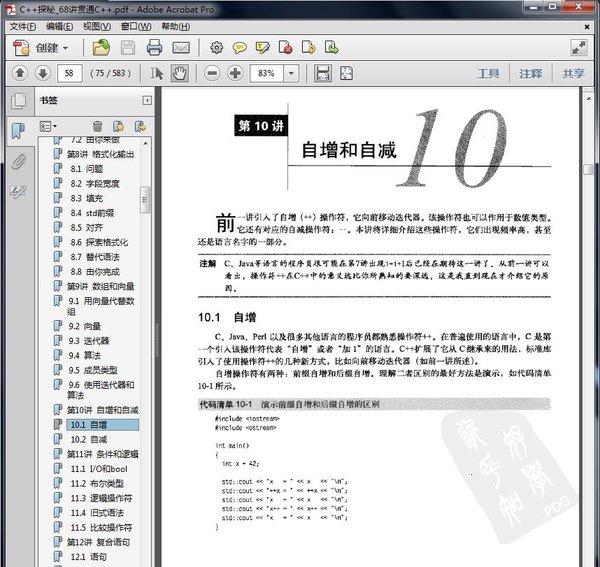Click the page number input field
This screenshot has width=600, height=567.
pyautogui.click(x=70, y=73)
